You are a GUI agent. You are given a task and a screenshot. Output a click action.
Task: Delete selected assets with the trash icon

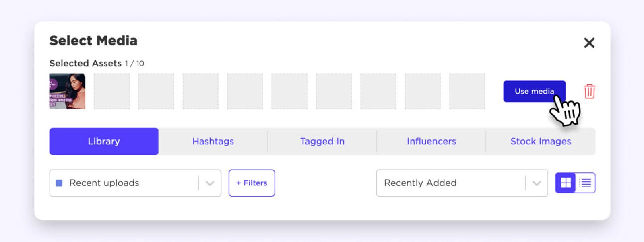pos(589,91)
